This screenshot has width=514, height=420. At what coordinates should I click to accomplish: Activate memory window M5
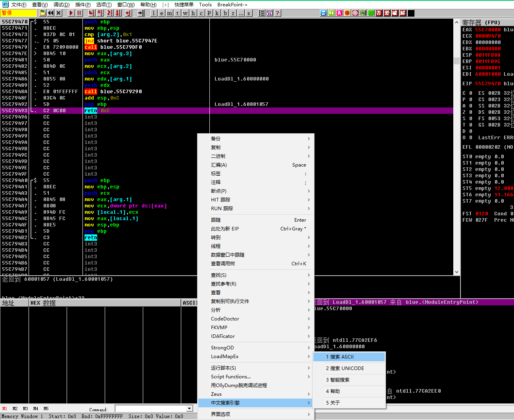click(x=46, y=408)
